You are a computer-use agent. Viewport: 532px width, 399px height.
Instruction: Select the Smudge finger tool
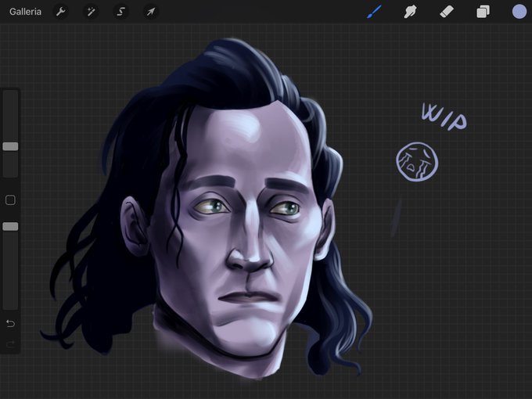point(410,12)
